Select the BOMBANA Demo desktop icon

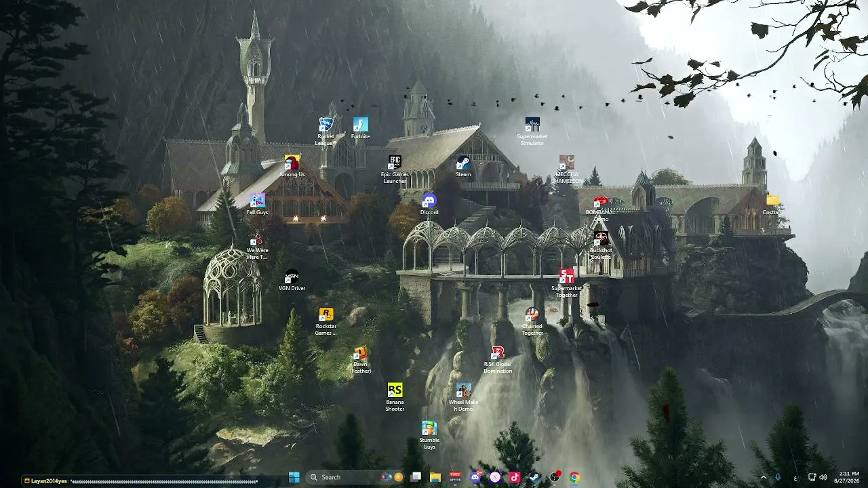601,208
